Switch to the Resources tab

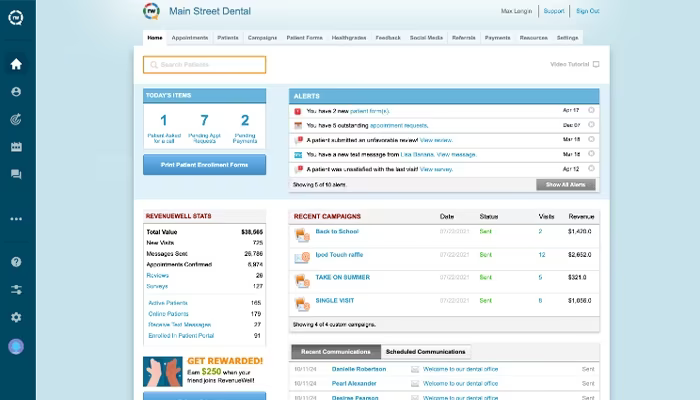533,38
